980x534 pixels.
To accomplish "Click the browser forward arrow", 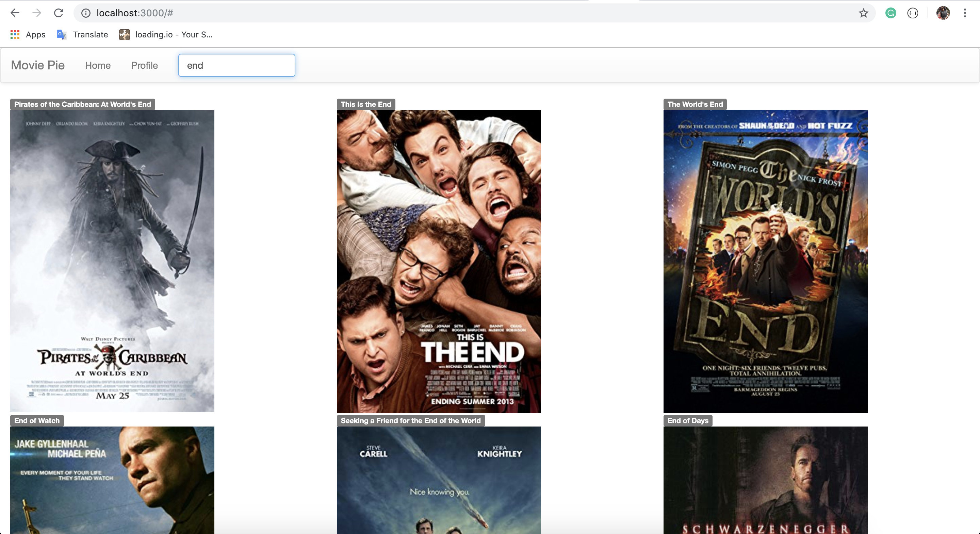I will click(x=37, y=13).
